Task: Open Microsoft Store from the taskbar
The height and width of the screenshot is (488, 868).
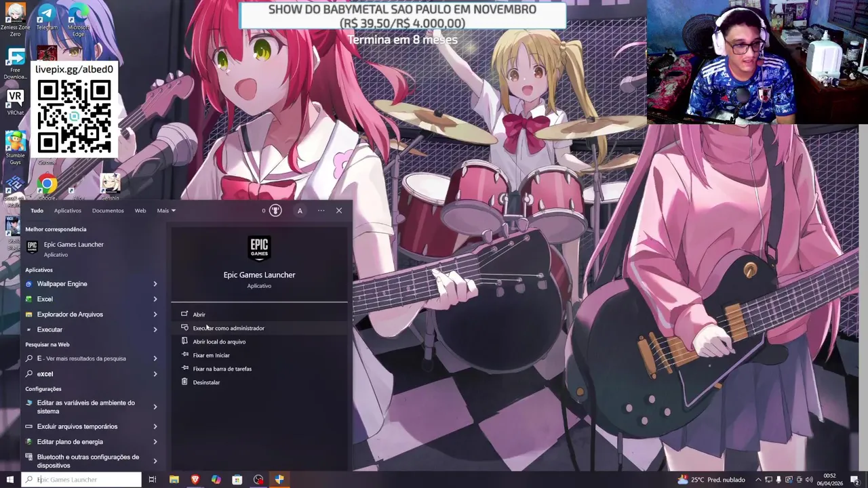Action: pyautogui.click(x=237, y=479)
